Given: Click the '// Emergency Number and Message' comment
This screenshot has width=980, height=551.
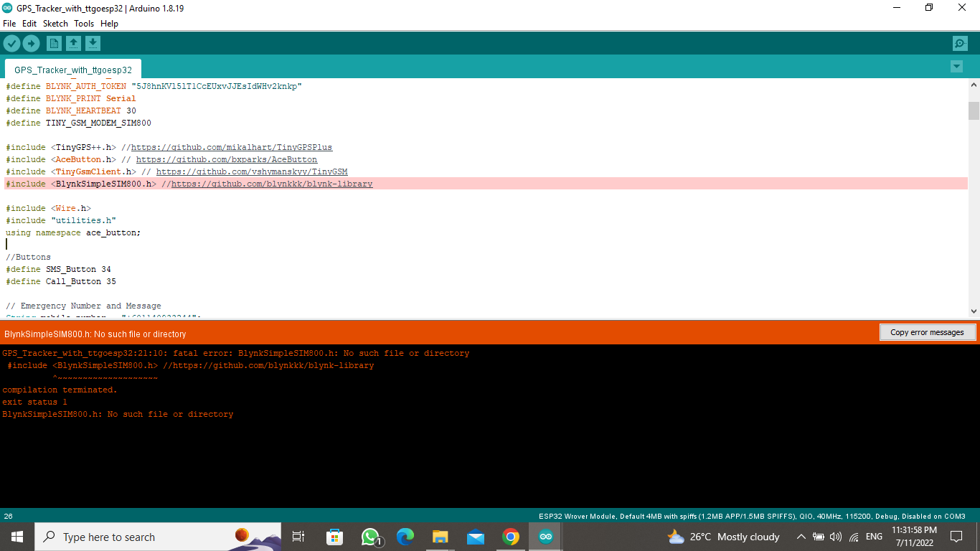Looking at the screenshot, I should (x=83, y=306).
